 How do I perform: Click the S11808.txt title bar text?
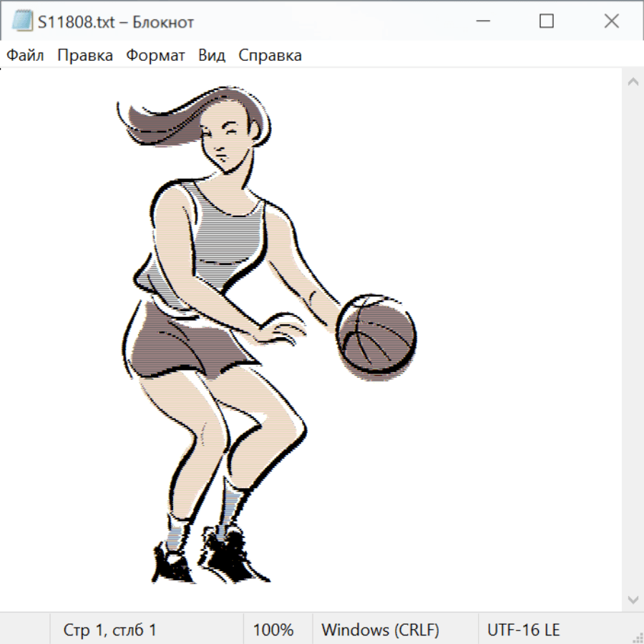(x=116, y=22)
